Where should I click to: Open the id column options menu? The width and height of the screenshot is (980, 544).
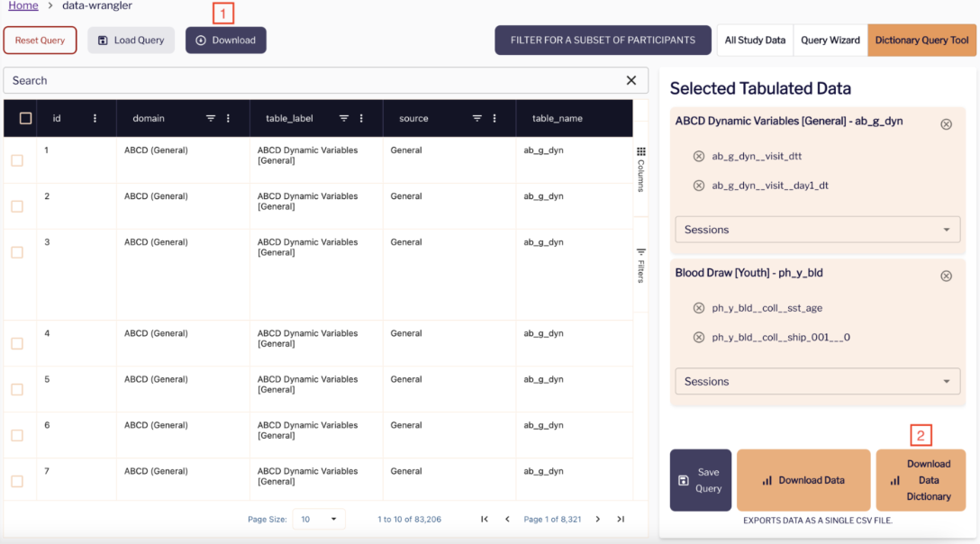pyautogui.click(x=95, y=118)
